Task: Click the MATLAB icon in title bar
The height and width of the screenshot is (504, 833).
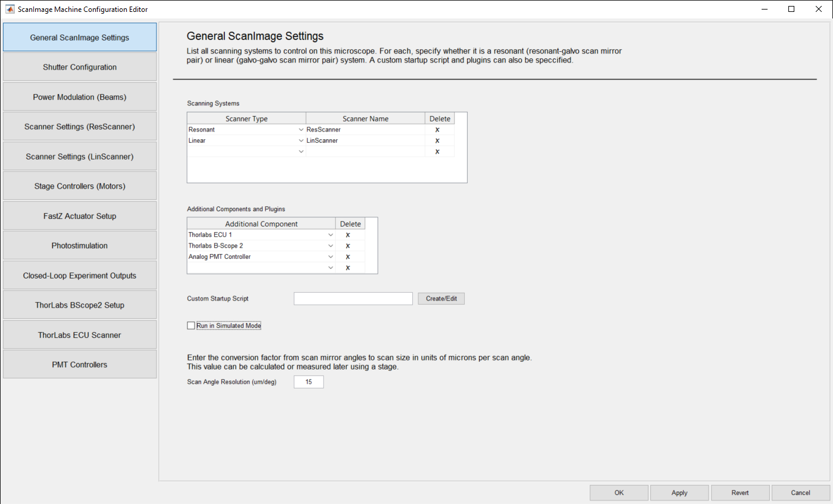Action: (10, 9)
